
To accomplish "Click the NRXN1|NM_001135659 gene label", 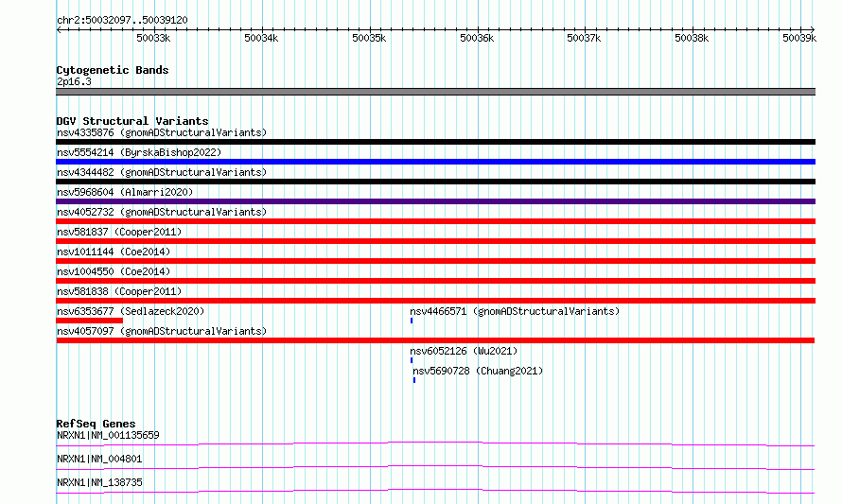I will [108, 435].
